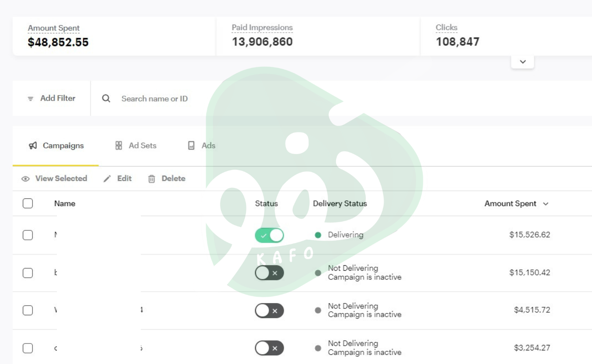Viewport: 592px width, 364px height.
Task: Turn off the Delivering campaign toggle
Action: point(269,235)
